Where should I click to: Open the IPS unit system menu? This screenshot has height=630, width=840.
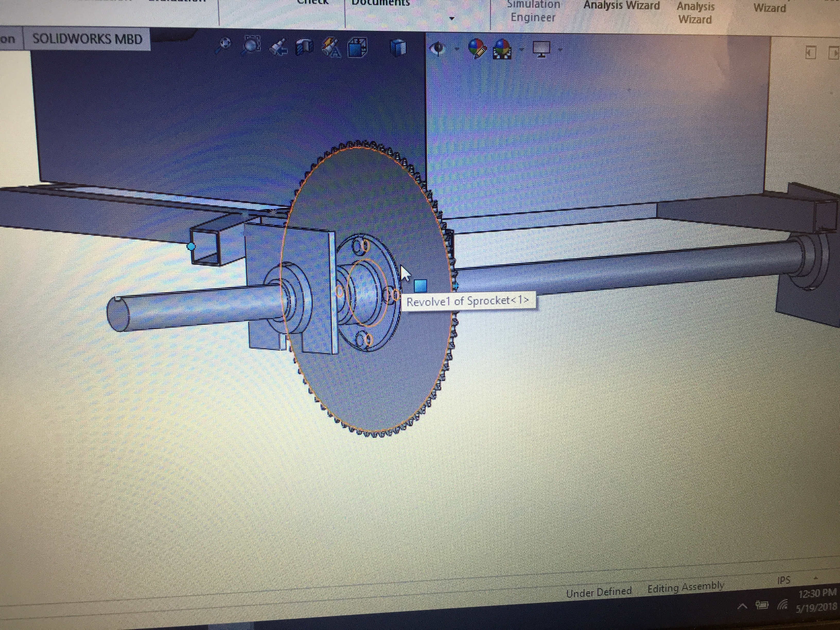pos(784,580)
